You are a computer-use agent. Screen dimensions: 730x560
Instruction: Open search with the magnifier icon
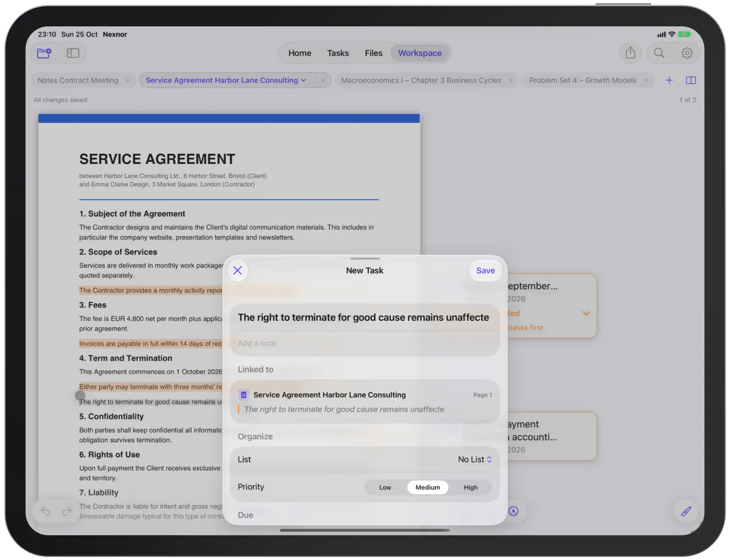coord(659,53)
